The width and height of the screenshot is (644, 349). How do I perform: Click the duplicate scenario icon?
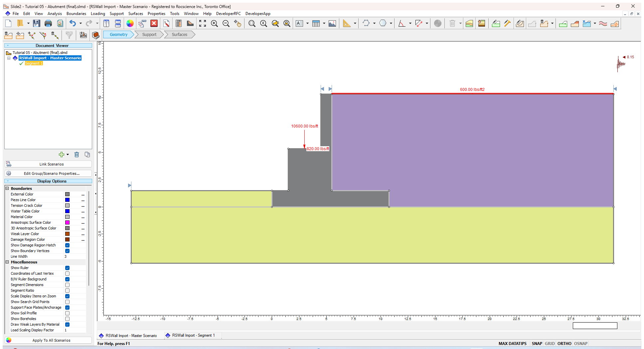click(87, 155)
